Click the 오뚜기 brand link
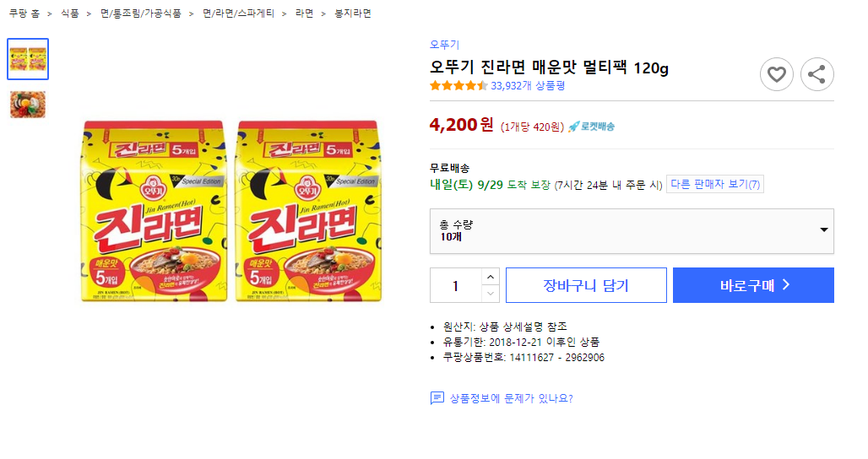868x459 pixels. 444,45
